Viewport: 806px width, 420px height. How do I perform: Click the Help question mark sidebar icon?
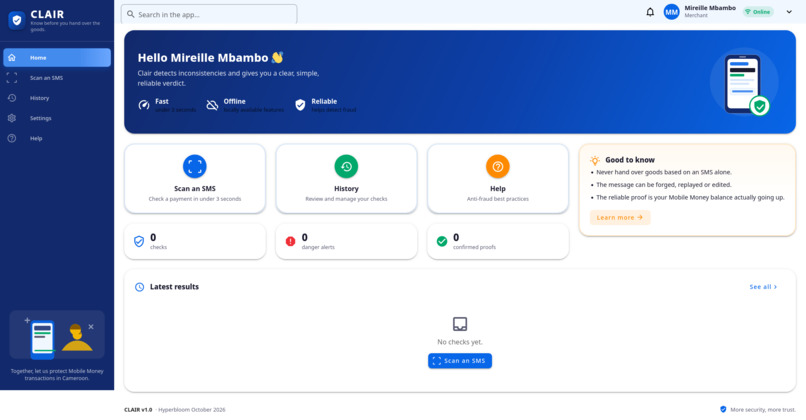tap(12, 138)
